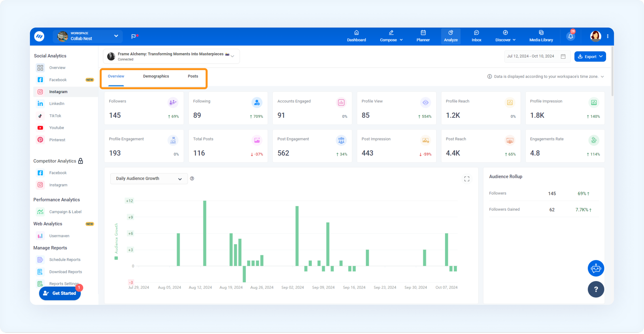Expand the Daily Audience Growth dropdown

tap(149, 178)
